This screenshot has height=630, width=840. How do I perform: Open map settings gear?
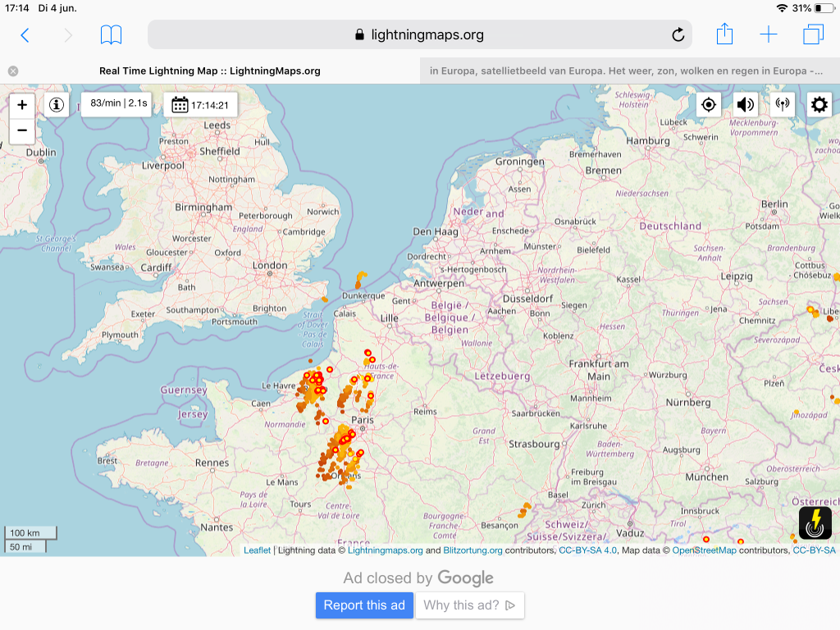click(819, 104)
